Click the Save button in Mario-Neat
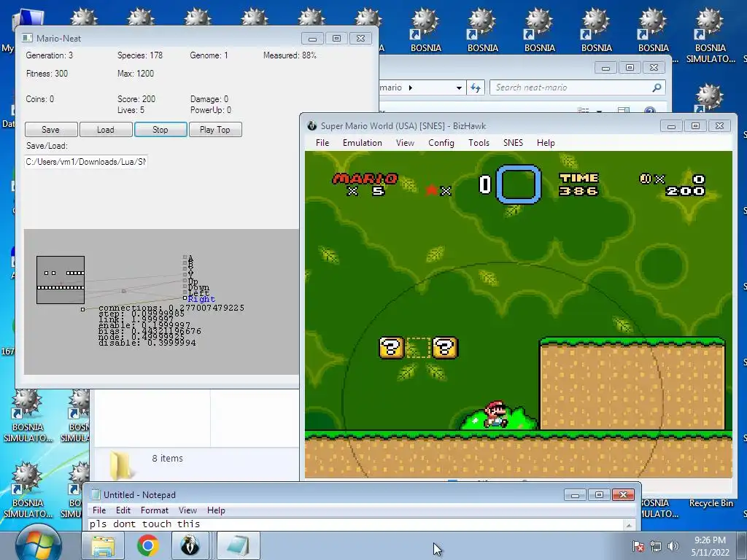Viewport: 747px width, 560px height. click(51, 130)
